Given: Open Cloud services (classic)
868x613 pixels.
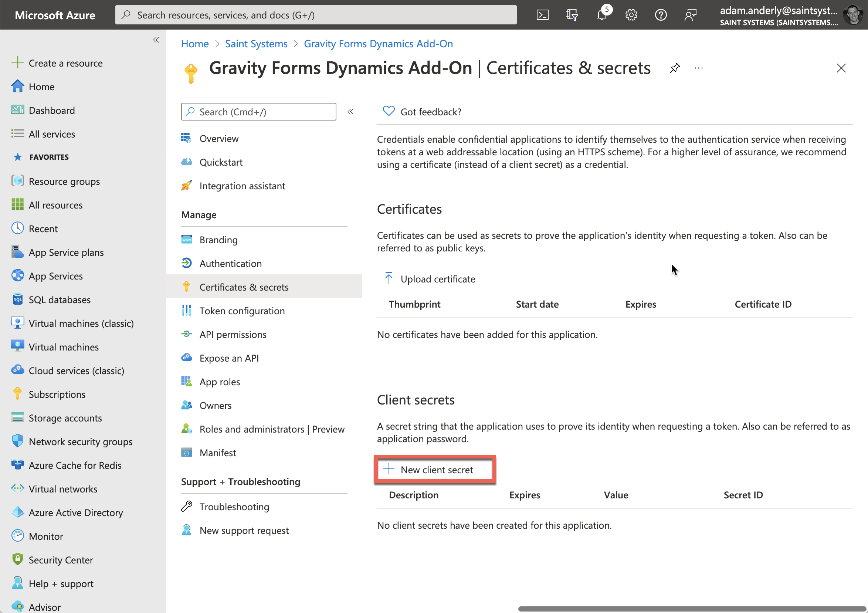Looking at the screenshot, I should [x=68, y=371].
